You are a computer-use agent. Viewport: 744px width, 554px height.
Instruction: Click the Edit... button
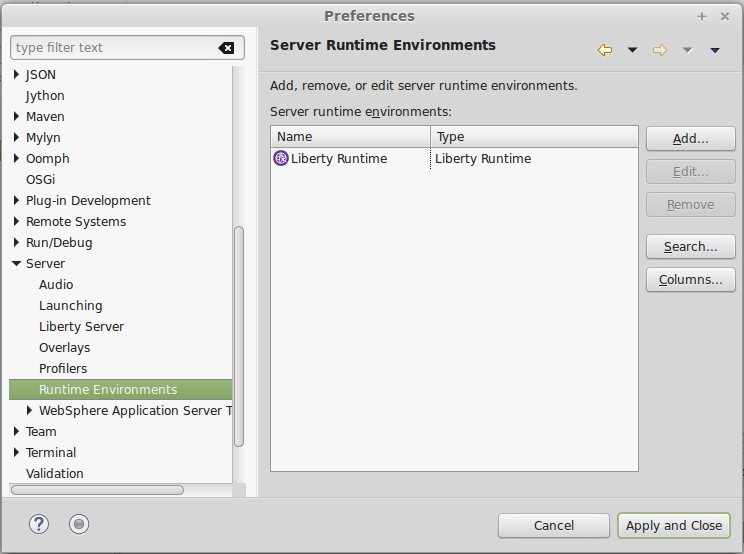pyautogui.click(x=690, y=171)
